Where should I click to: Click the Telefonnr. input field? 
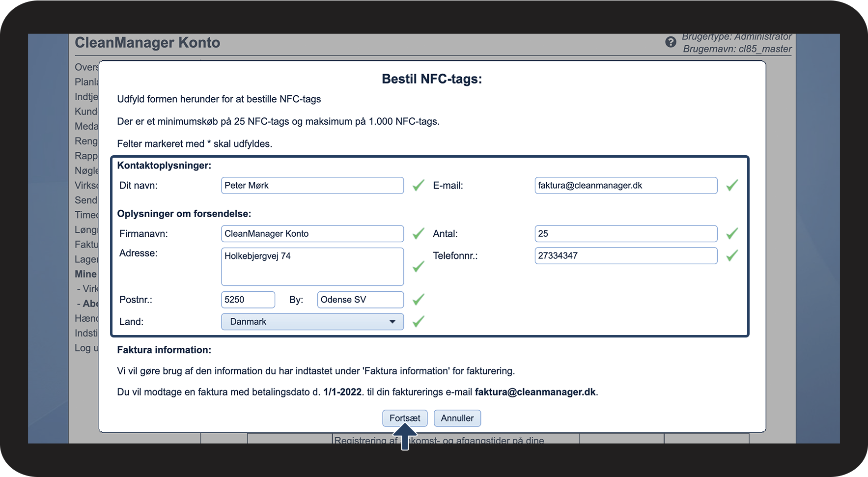[x=625, y=255]
